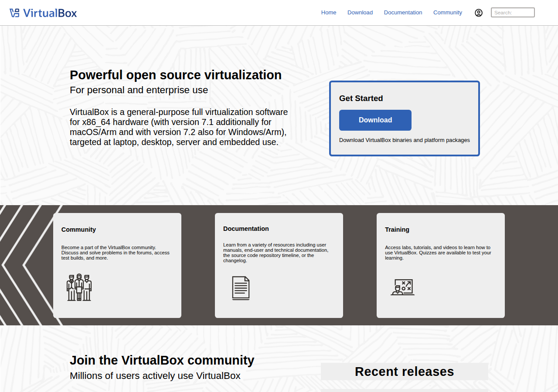Click the 'Access labs, tutorials, and videos' description
The image size is (558, 392).
[438, 253]
